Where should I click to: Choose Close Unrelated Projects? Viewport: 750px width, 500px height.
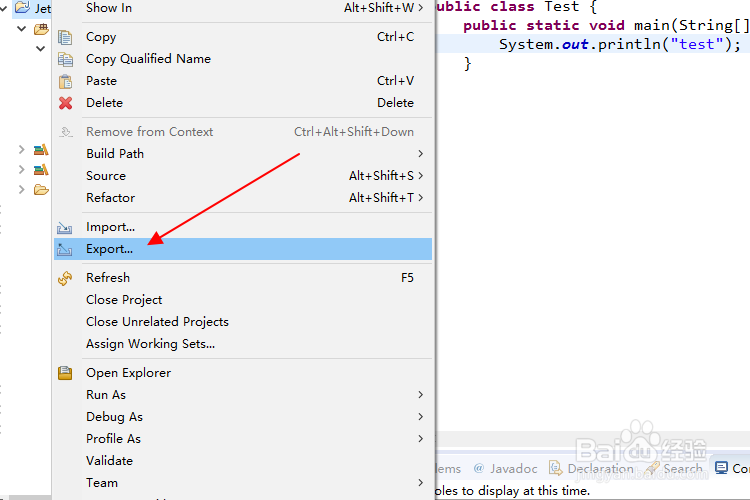[x=243, y=322]
